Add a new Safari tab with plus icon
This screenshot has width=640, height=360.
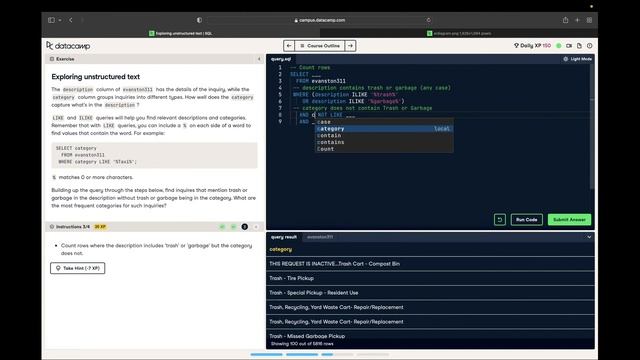tap(577, 20)
